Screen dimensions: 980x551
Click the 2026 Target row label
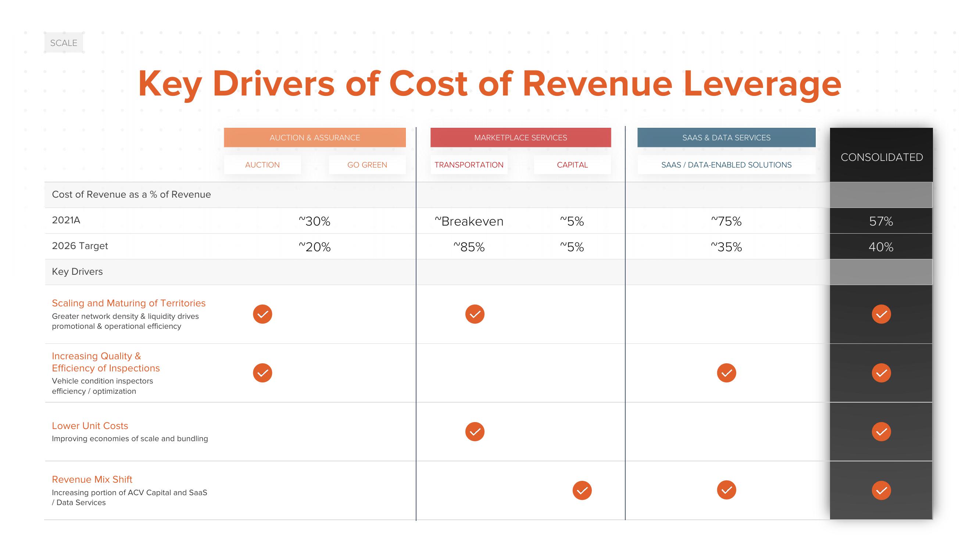point(80,246)
